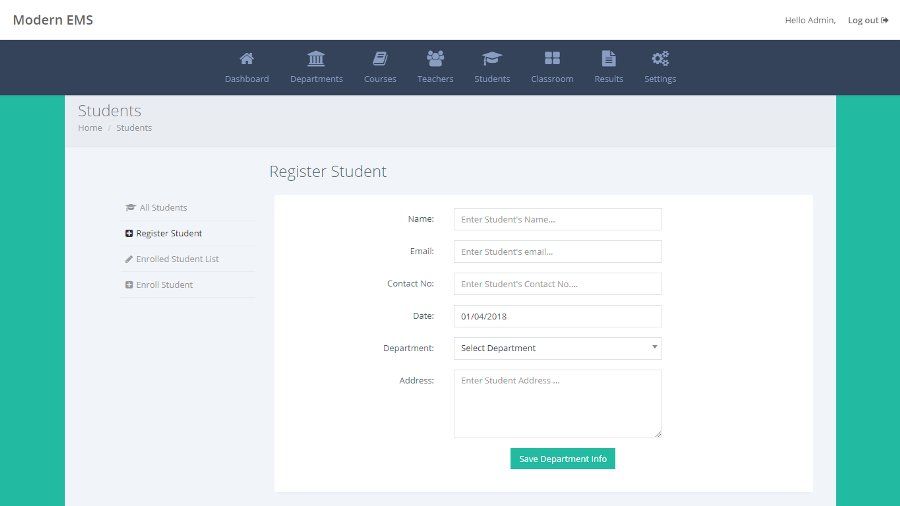Select Students graduation cap icon

[492, 59]
